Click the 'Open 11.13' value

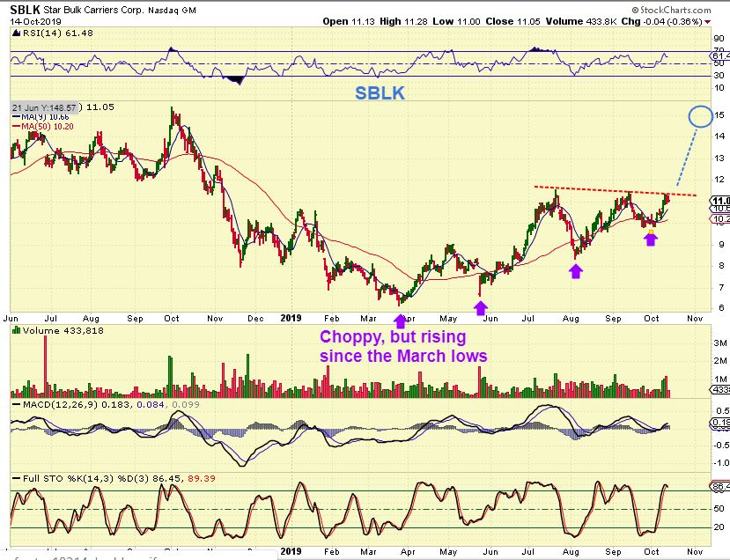349,21
